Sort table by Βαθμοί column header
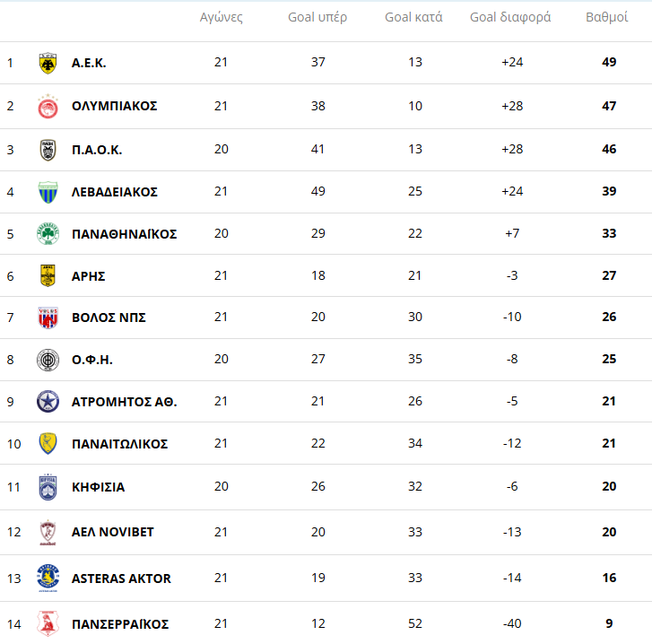 click(x=606, y=17)
